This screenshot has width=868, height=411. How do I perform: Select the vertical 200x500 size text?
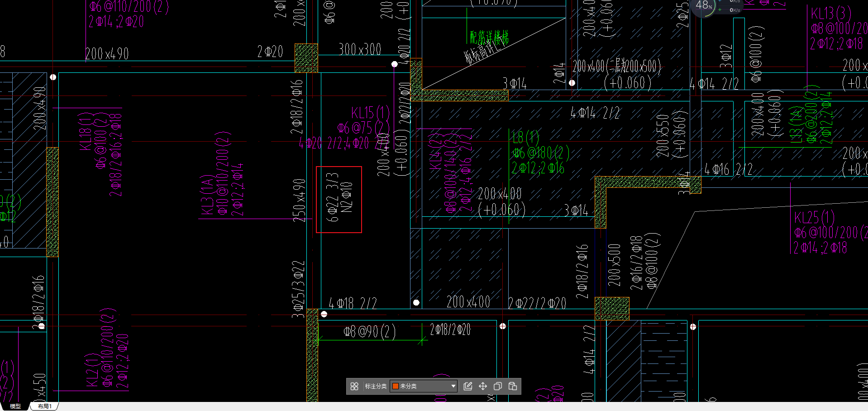point(614,265)
